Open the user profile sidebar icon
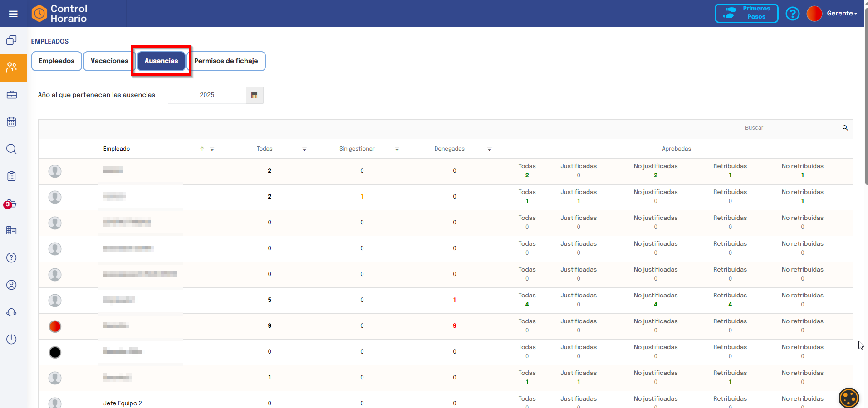This screenshot has height=408, width=868. click(x=12, y=285)
